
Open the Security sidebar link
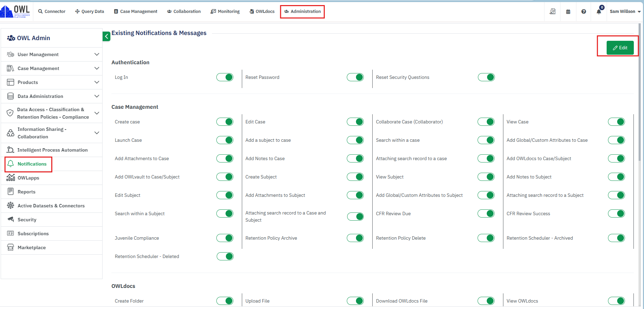tap(27, 220)
